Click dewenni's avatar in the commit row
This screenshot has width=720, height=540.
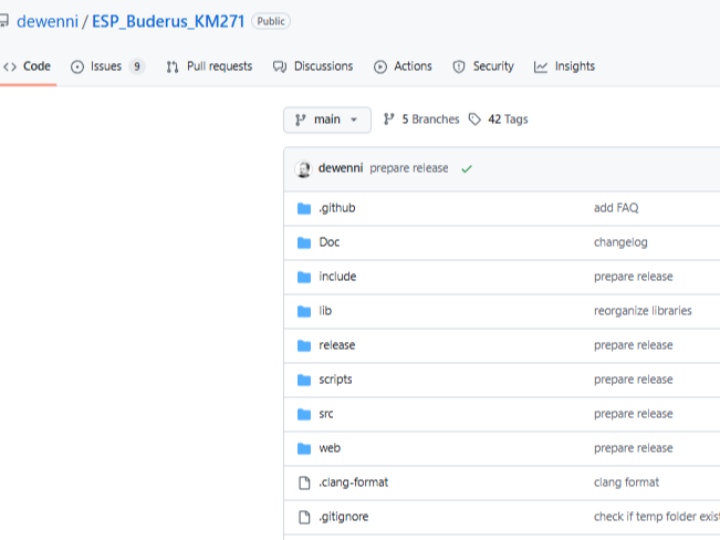(304, 169)
